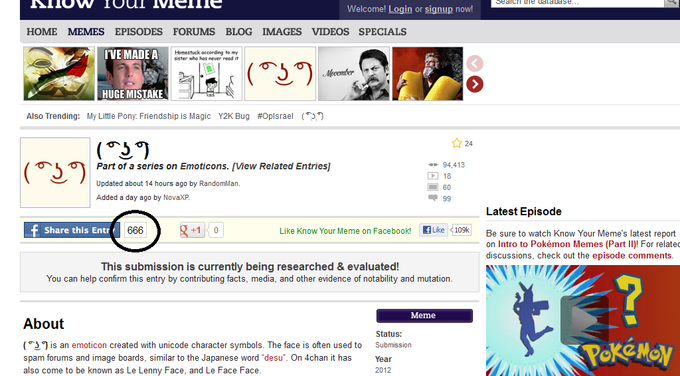Click the Login link

coord(400,9)
